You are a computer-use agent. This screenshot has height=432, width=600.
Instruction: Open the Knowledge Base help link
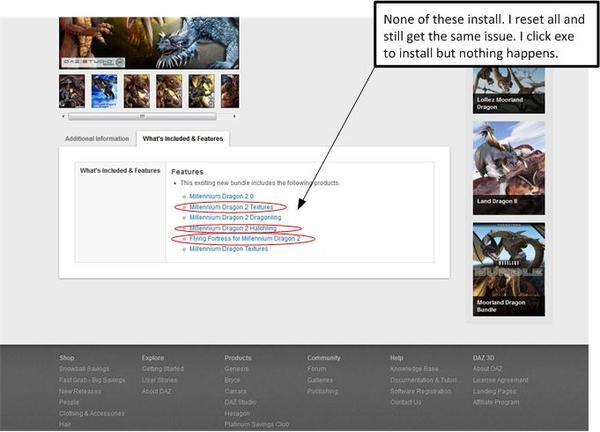414,369
